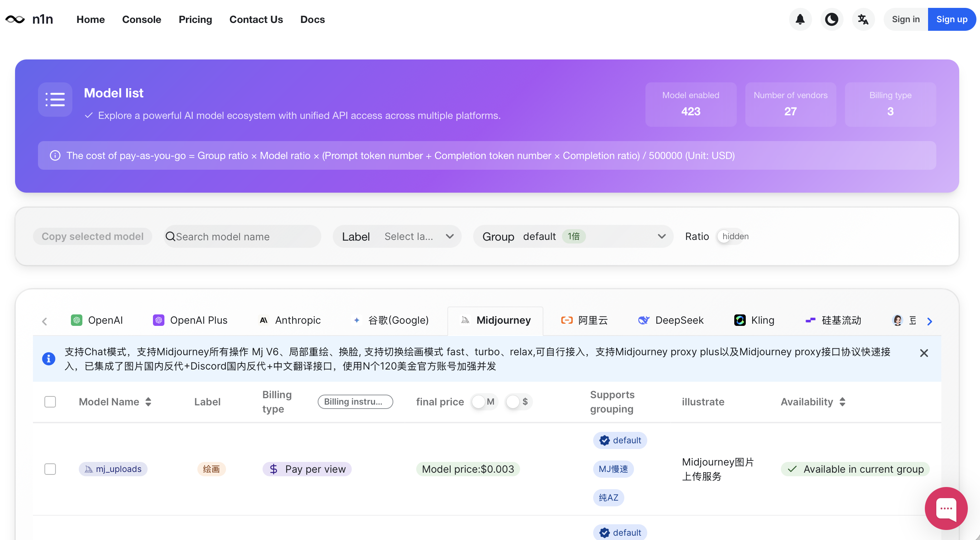Focus the Search model name field
Image resolution: width=980 pixels, height=540 pixels.
coord(244,237)
